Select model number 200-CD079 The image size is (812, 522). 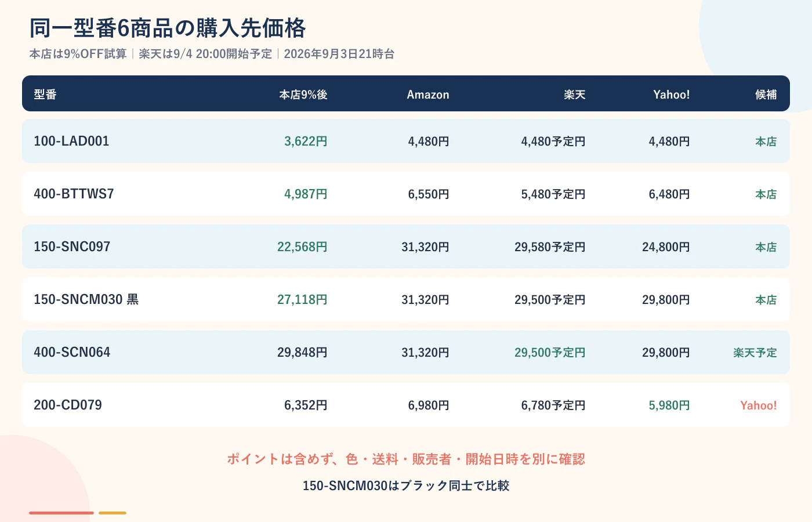click(68, 405)
